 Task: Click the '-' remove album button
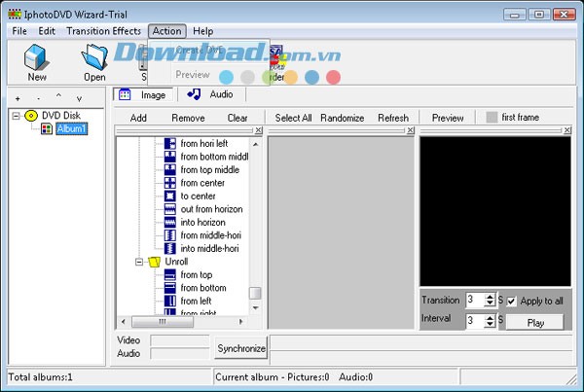coord(38,99)
